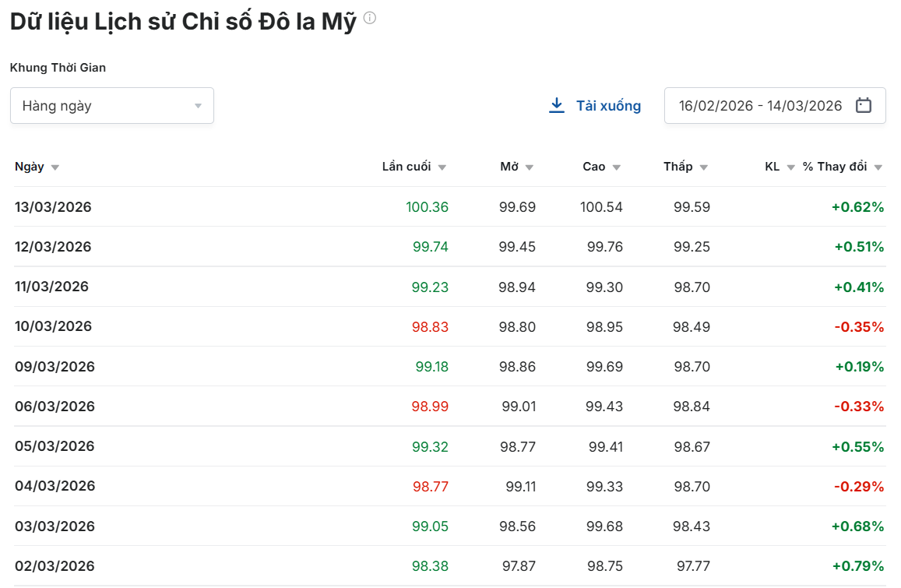This screenshot has width=901, height=588.
Task: Sort by Ngày column arrow
Action: pos(55,167)
